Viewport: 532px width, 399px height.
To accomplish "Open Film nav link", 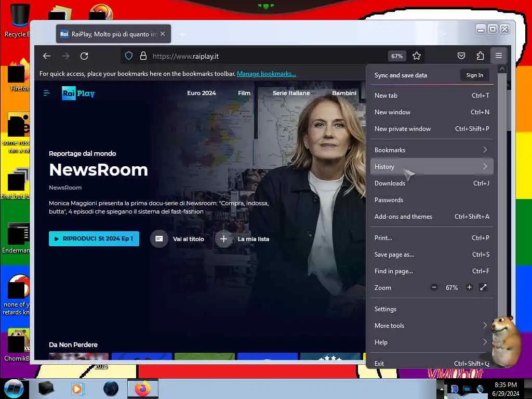I will (x=244, y=93).
